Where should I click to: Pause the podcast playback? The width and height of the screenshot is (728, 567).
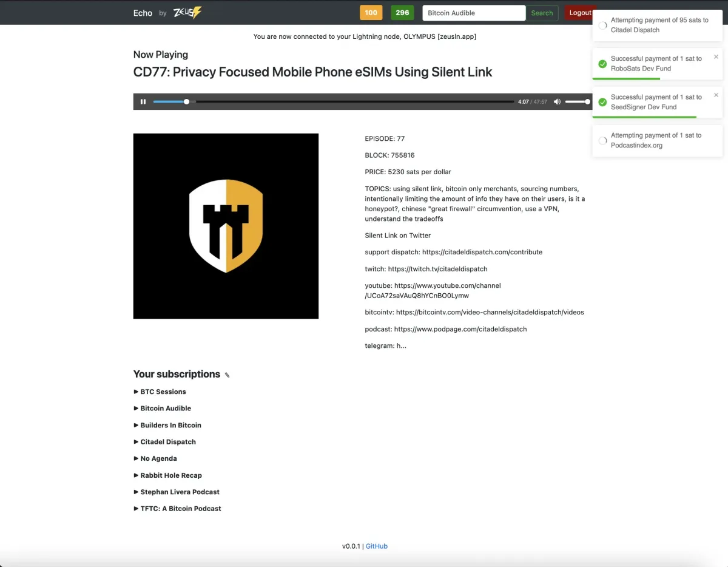click(x=143, y=102)
